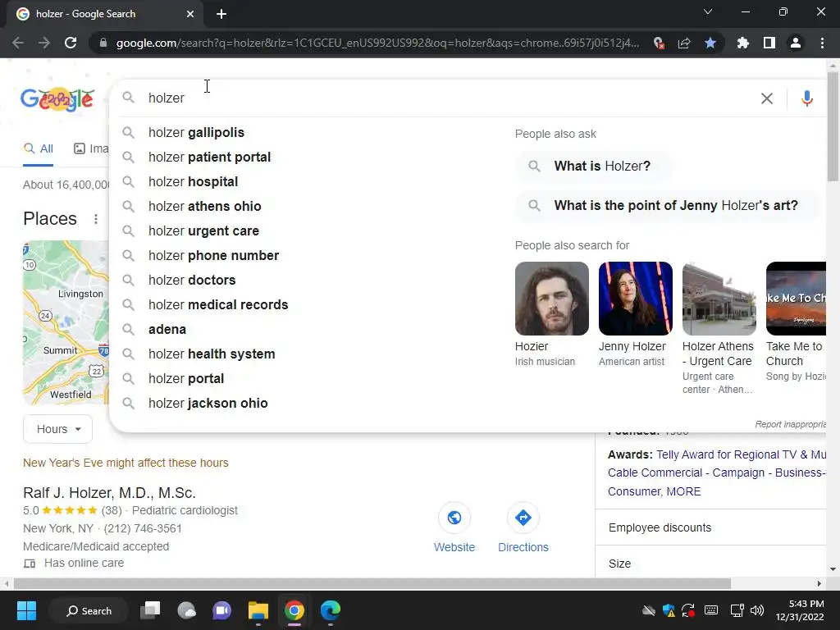The width and height of the screenshot is (840, 630).
Task: Reload the page in Chrome
Action: (71, 43)
